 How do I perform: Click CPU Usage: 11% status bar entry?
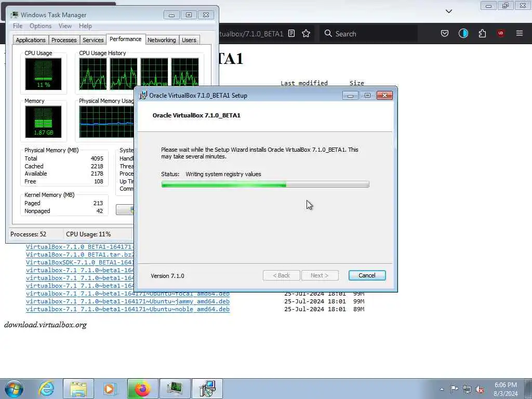(x=88, y=234)
